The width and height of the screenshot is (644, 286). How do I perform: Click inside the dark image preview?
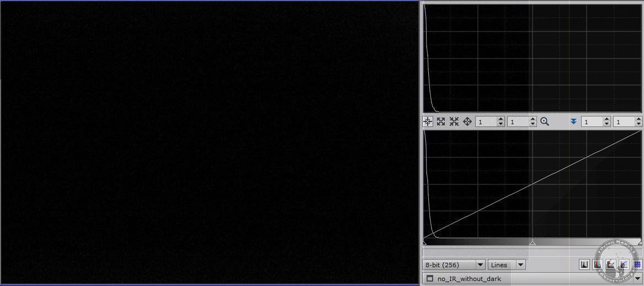[209, 144]
